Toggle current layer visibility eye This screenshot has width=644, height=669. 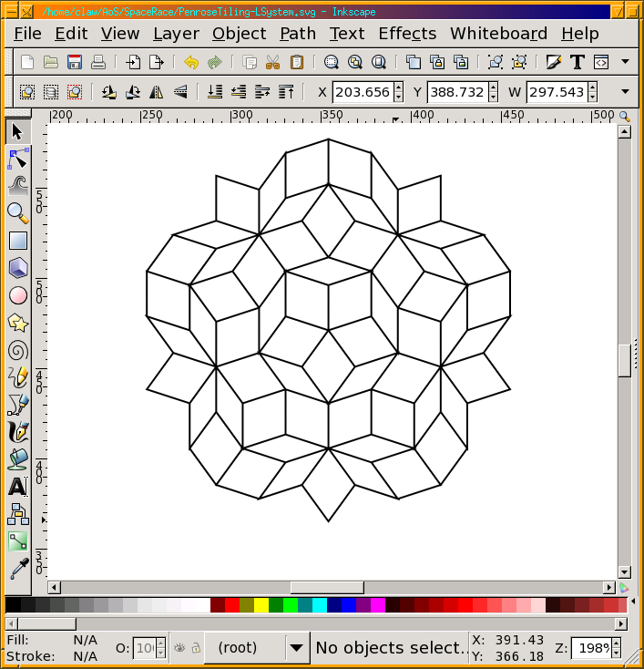[x=179, y=648]
